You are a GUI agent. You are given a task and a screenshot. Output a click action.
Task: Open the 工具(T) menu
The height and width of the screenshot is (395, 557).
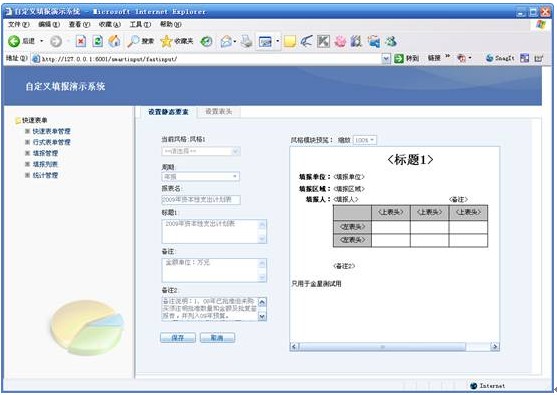(x=140, y=25)
